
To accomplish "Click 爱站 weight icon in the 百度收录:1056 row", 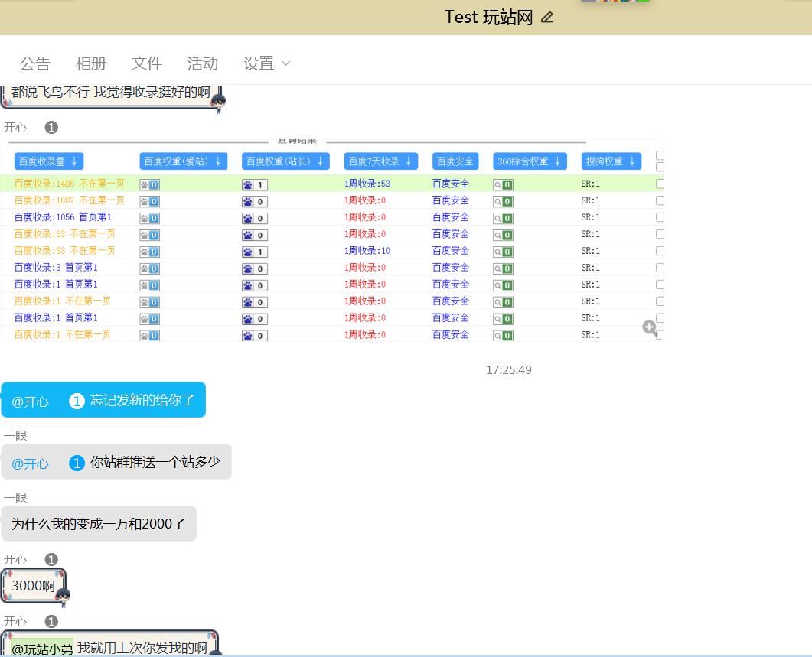I will point(150,218).
